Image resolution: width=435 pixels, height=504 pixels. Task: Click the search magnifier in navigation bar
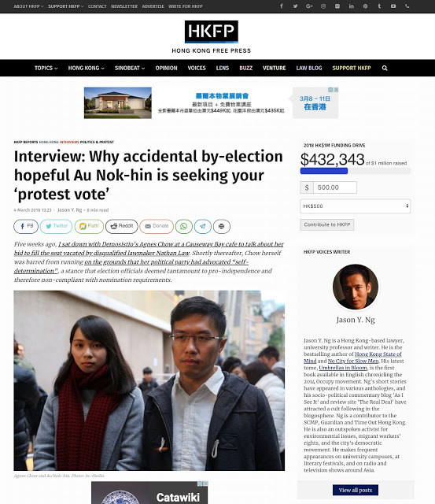(x=385, y=69)
